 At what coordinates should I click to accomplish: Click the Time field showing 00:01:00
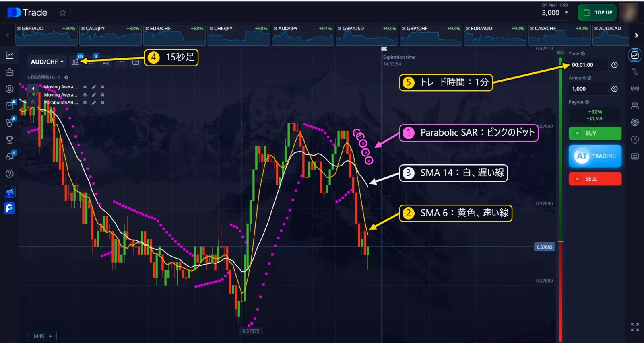click(588, 65)
